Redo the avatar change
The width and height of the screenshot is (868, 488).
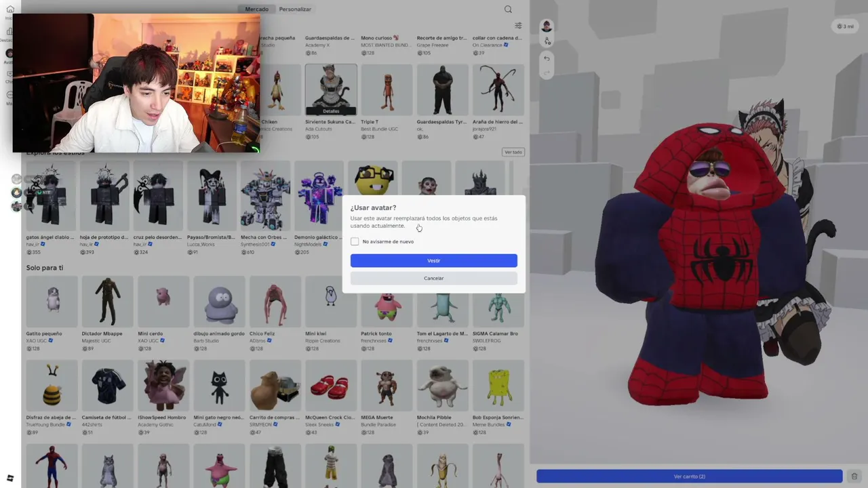(547, 73)
